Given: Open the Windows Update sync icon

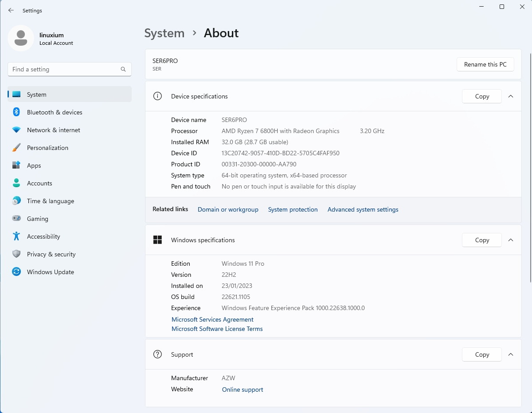Looking at the screenshot, I should [x=16, y=272].
